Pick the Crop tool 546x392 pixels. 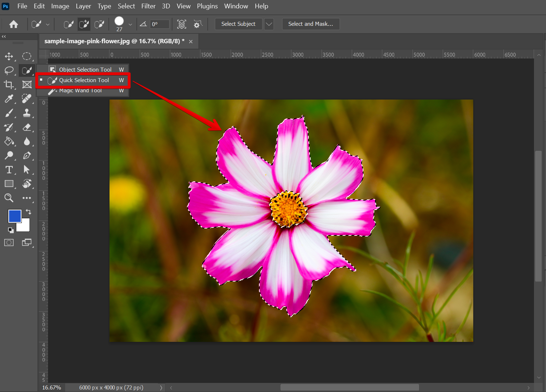9,85
